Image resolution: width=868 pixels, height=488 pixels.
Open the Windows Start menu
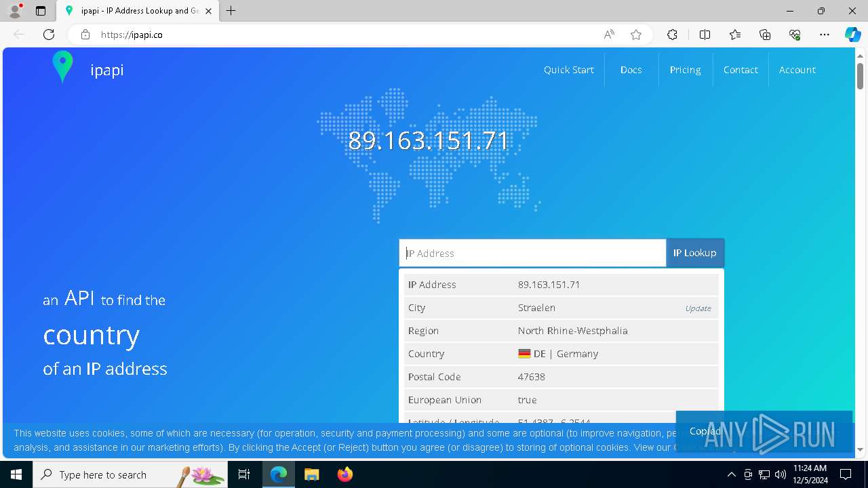click(x=16, y=474)
